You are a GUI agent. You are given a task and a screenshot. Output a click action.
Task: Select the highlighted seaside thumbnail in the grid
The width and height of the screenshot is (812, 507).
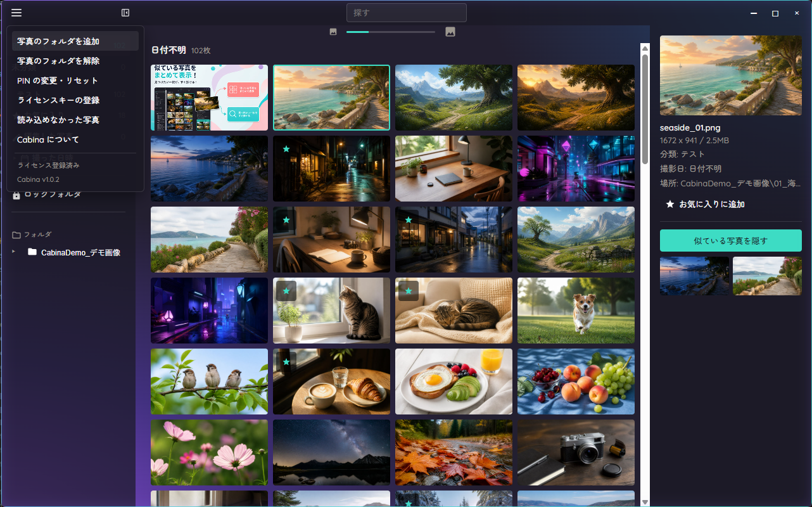point(331,98)
